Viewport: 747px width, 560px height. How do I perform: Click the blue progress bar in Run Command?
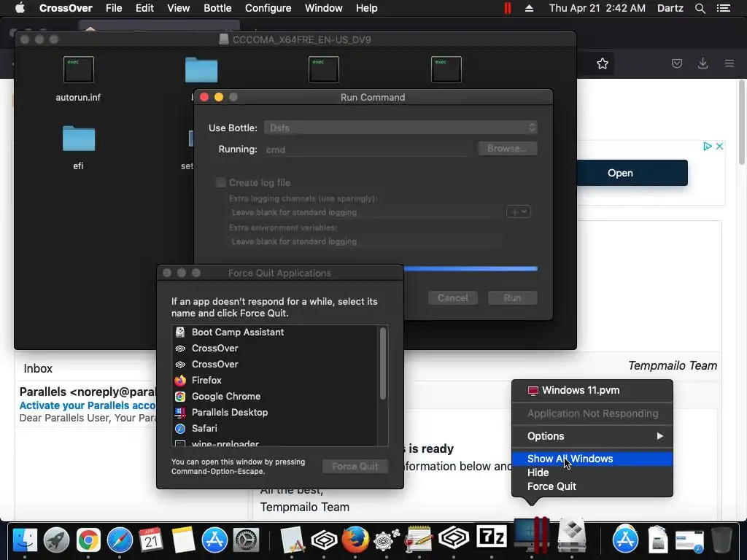point(471,269)
